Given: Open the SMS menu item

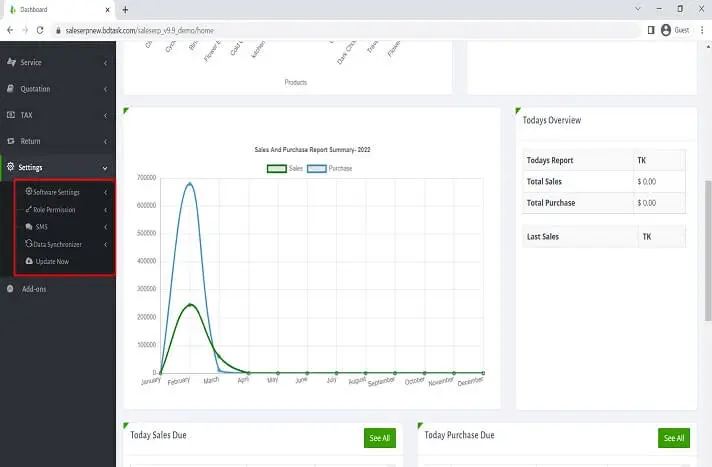Looking at the screenshot, I should [42, 227].
